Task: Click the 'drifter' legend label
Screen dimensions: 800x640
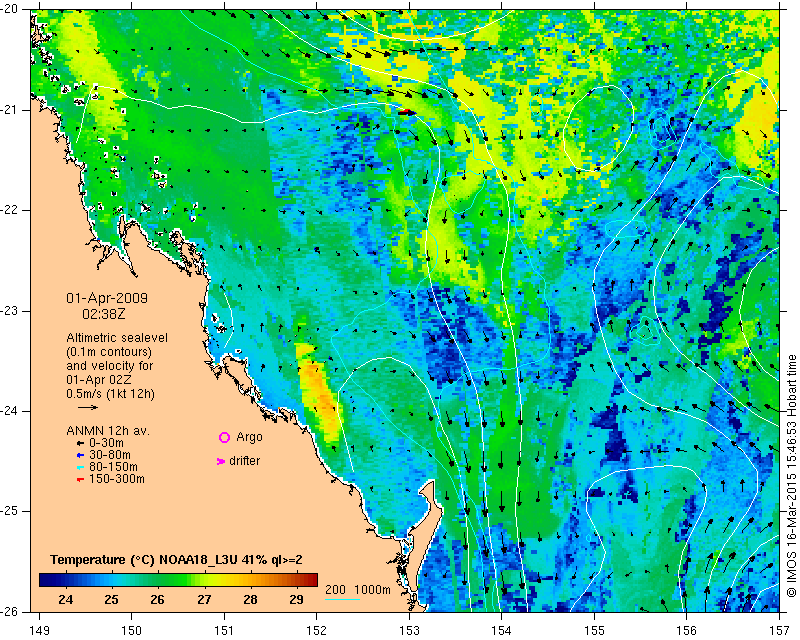Action: coord(244,461)
